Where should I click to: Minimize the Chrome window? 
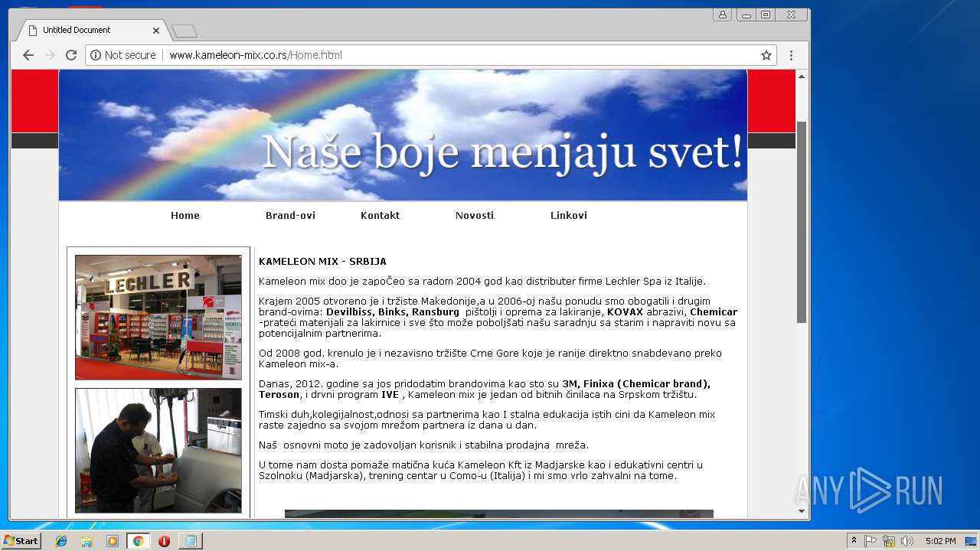click(x=746, y=15)
